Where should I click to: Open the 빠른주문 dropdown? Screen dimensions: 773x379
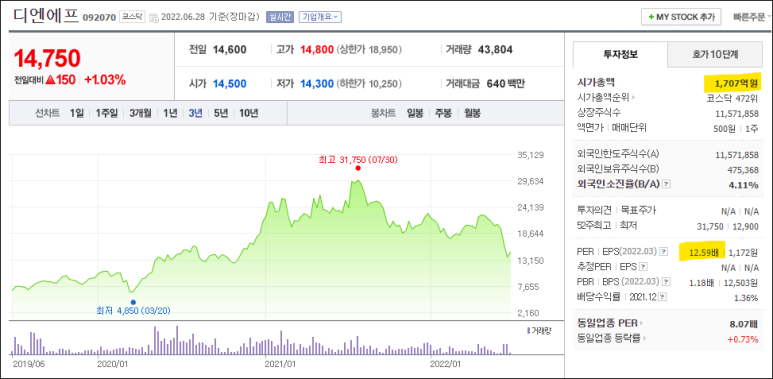[x=752, y=17]
